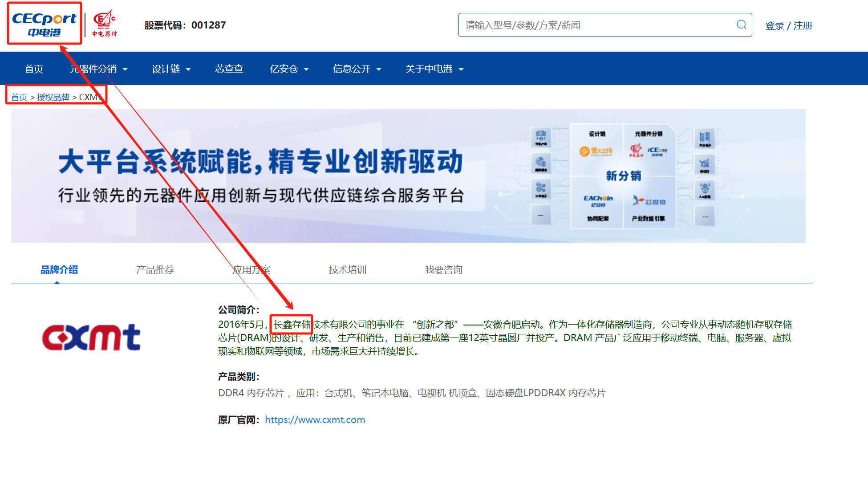Image resolution: width=868 pixels, height=488 pixels.
Task: Click the CECport 中电港 logo
Action: pos(44,24)
